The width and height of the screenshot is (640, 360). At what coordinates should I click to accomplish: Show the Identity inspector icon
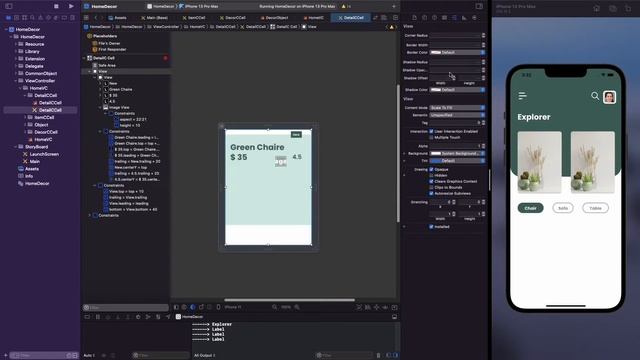coord(444,18)
